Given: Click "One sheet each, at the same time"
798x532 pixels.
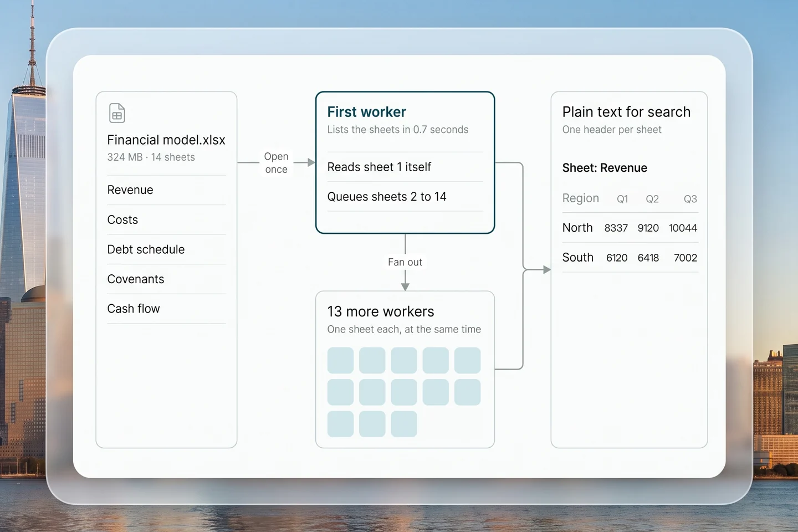Looking at the screenshot, I should coord(404,329).
